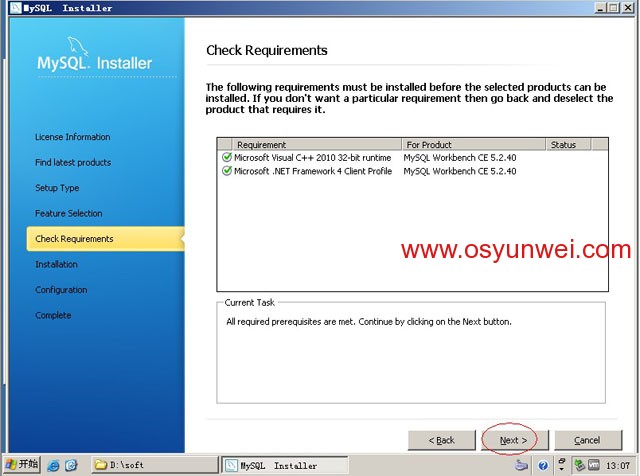The width and height of the screenshot is (640, 476).
Task: Sort by the For Product column header
Action: (474, 145)
